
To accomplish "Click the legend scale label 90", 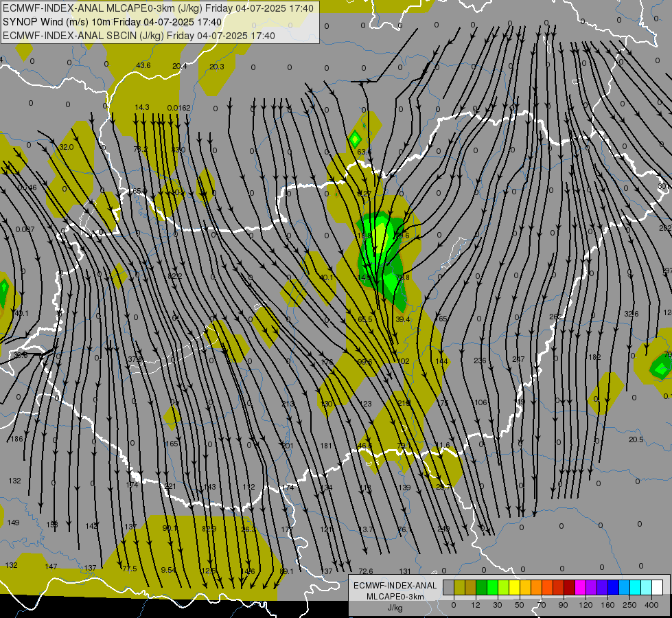I will (563, 605).
